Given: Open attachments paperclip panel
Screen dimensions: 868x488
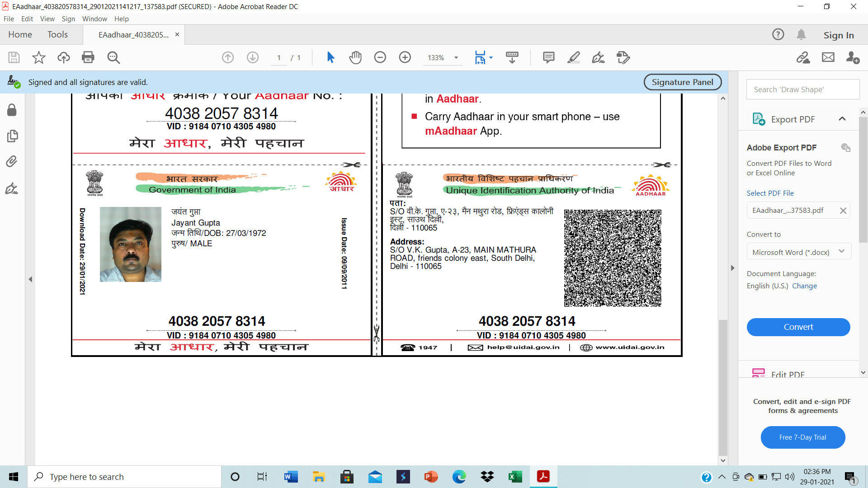Looking at the screenshot, I should (12, 161).
